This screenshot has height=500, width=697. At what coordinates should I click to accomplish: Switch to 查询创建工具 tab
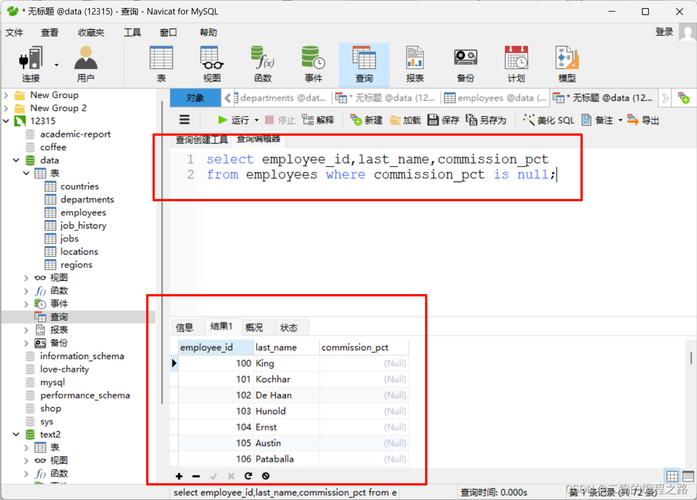pos(201,140)
